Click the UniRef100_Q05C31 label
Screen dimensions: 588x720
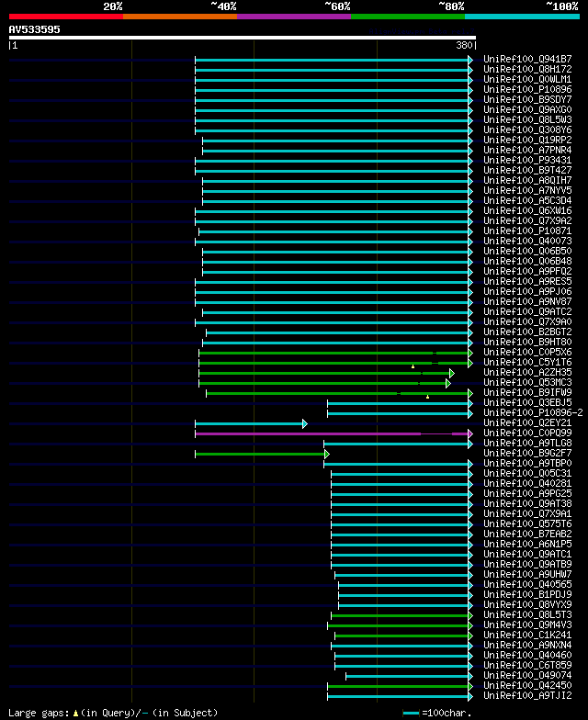[x=527, y=474]
